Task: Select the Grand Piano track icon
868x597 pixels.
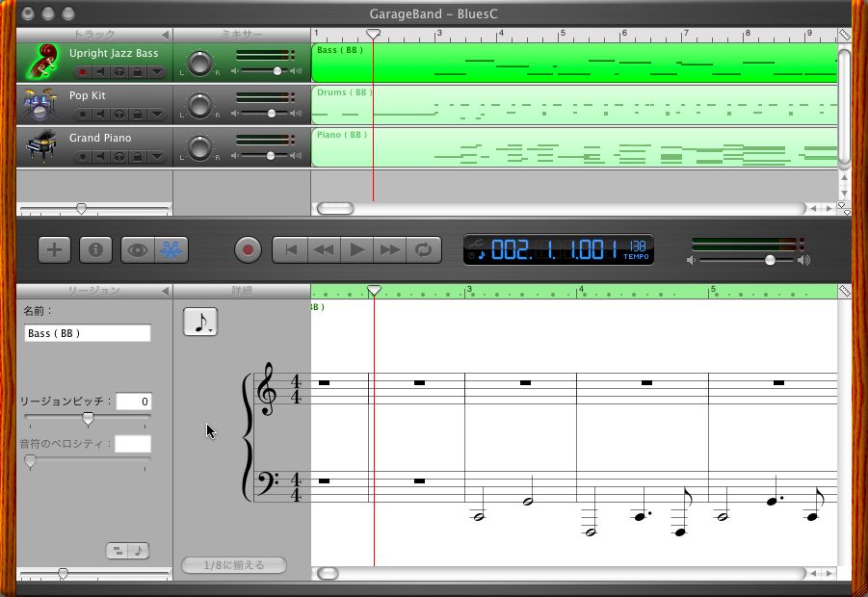Action: tap(41, 146)
